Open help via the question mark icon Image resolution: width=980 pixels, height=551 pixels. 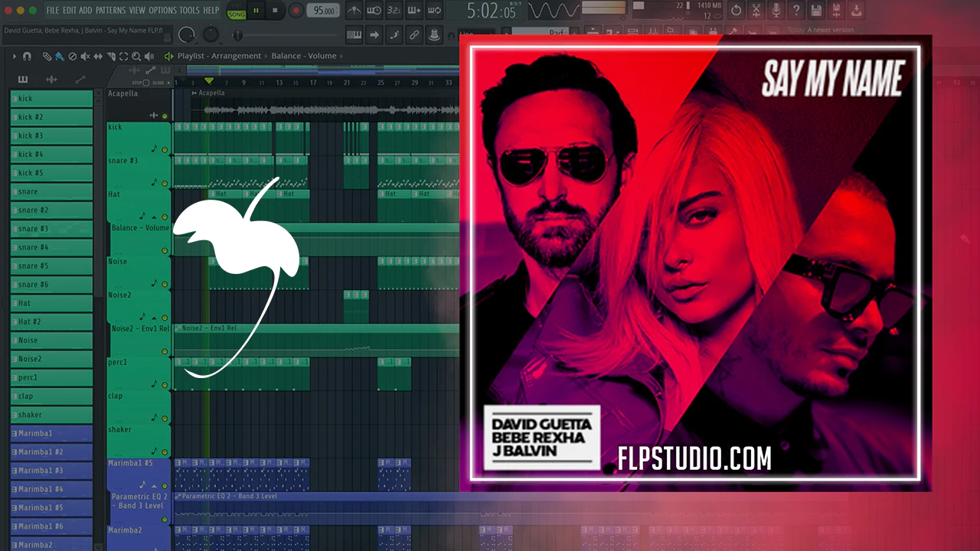[x=796, y=11]
